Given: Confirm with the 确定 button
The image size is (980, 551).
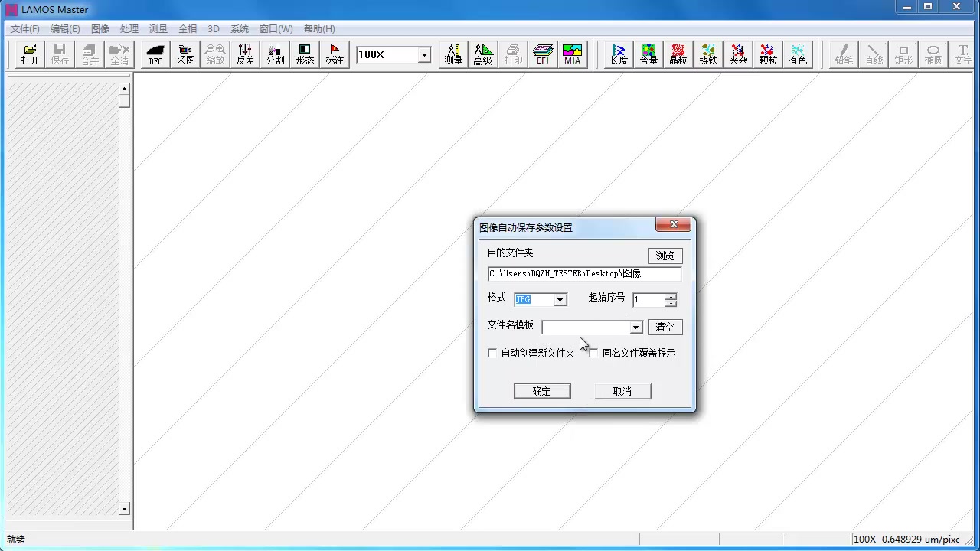Looking at the screenshot, I should click(542, 391).
